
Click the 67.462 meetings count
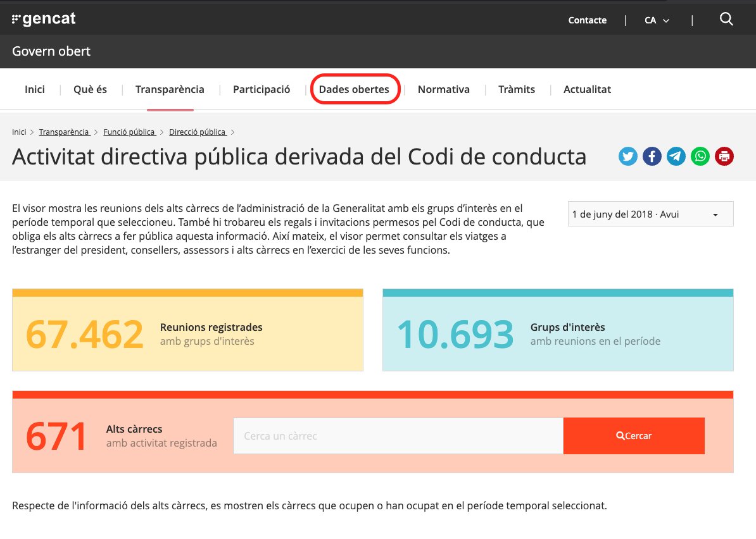85,334
